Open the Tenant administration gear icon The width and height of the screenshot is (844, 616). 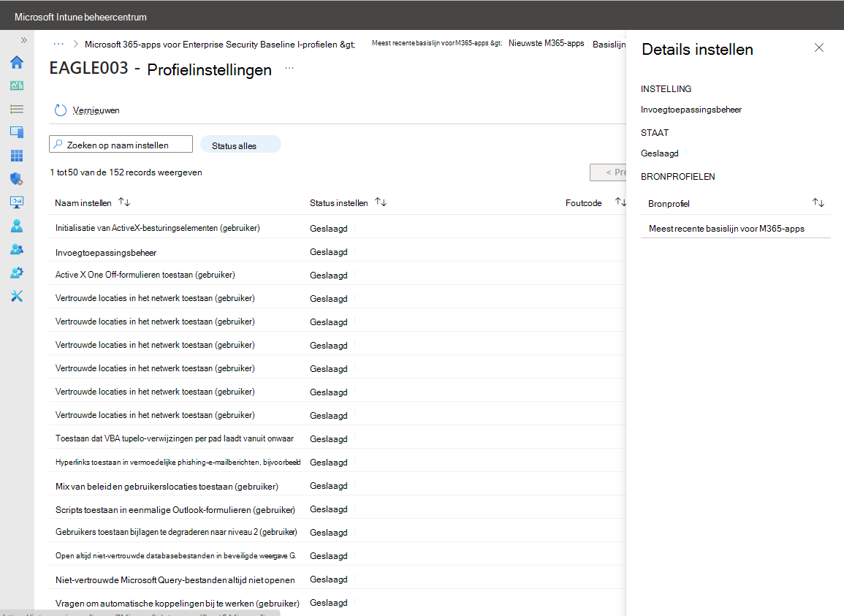[17, 273]
